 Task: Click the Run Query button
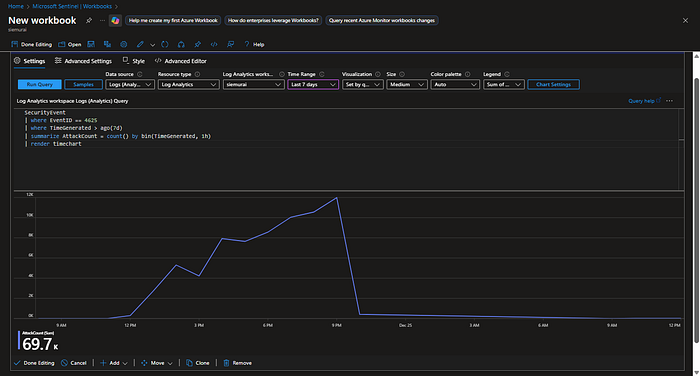tap(40, 84)
